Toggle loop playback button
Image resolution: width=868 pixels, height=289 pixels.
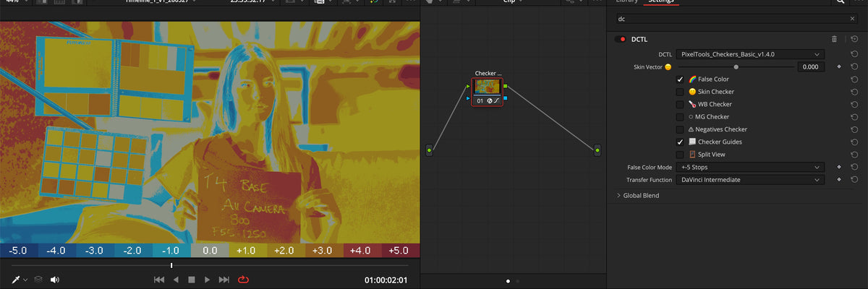243,279
